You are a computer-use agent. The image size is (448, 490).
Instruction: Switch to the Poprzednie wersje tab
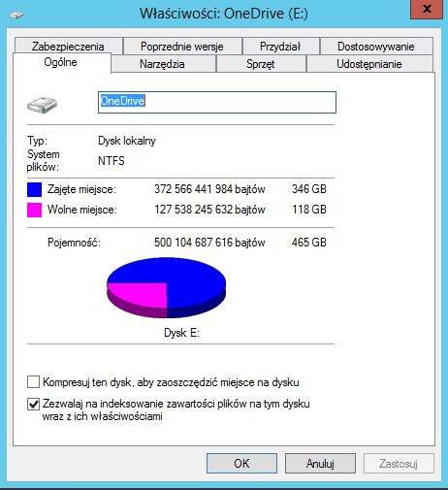point(182,47)
